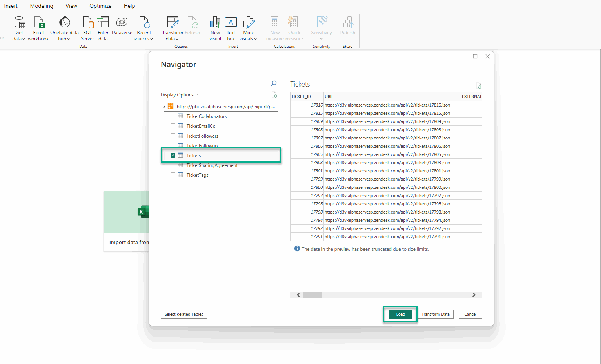Select the Excel workbook import icon

(38, 27)
